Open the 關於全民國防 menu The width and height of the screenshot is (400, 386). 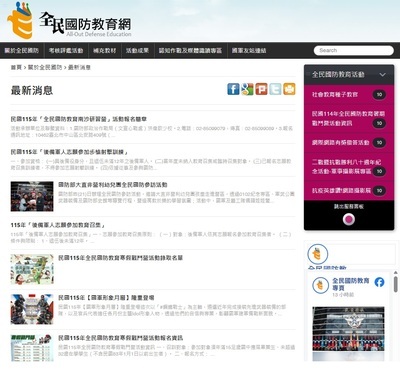[x=22, y=51]
